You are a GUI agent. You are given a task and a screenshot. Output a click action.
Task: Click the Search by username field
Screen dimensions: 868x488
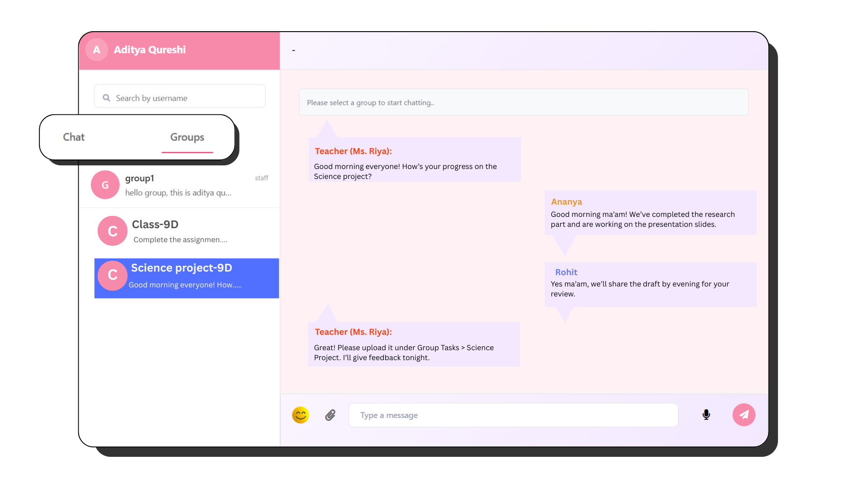(179, 98)
